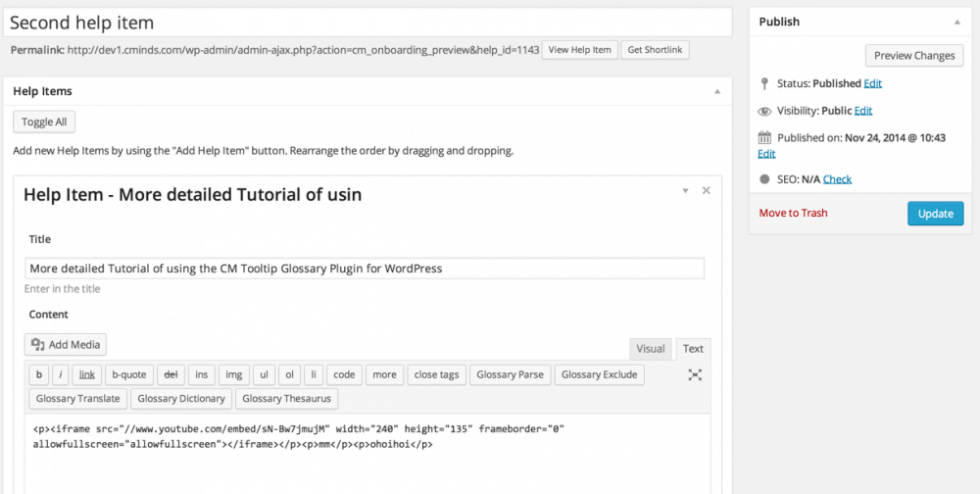Open Preview Changes
This screenshot has height=494, width=980.
[x=914, y=56]
